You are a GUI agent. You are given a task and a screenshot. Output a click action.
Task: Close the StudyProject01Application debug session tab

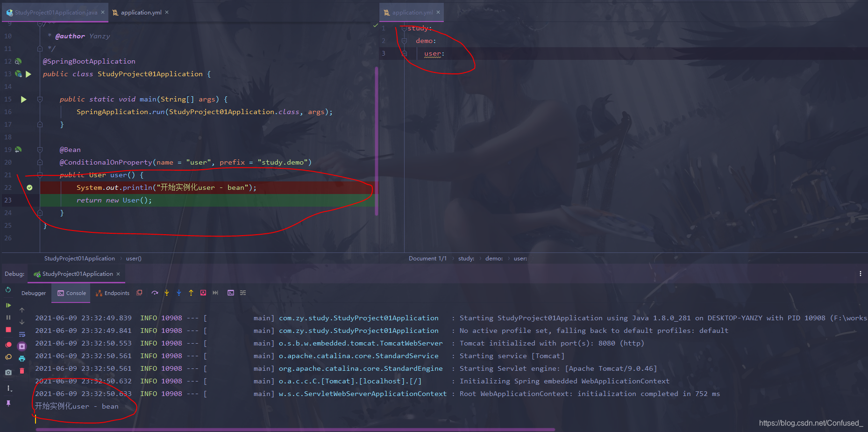click(x=118, y=274)
